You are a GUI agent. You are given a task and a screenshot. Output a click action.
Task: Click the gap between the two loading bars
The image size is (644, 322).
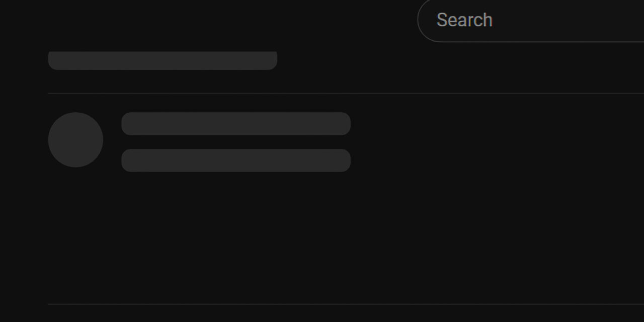[x=235, y=142]
